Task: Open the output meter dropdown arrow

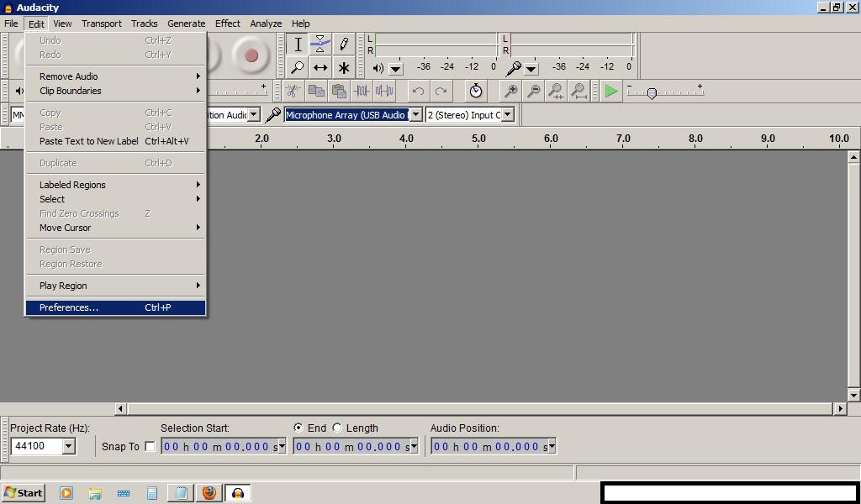Action: pos(395,69)
